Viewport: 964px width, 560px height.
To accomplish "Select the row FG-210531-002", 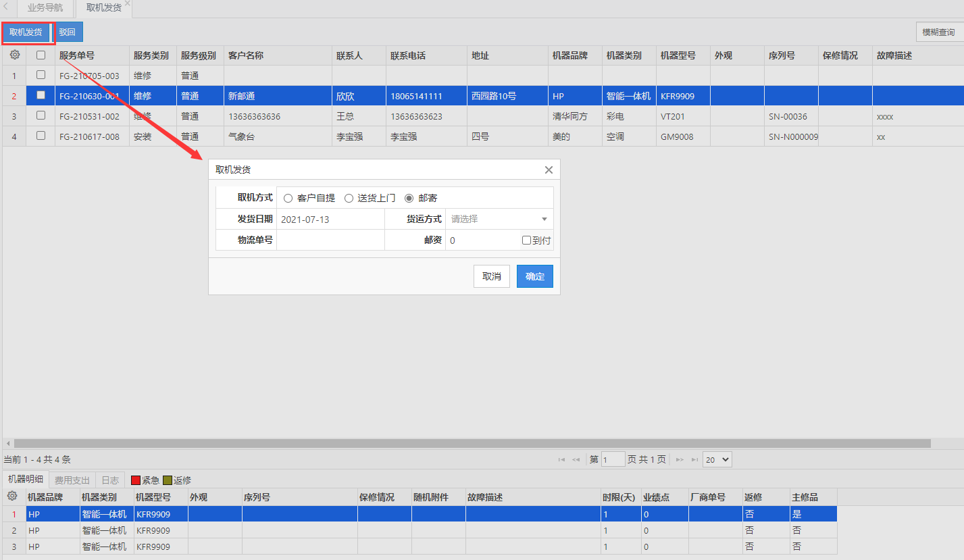I will pyautogui.click(x=483, y=116).
